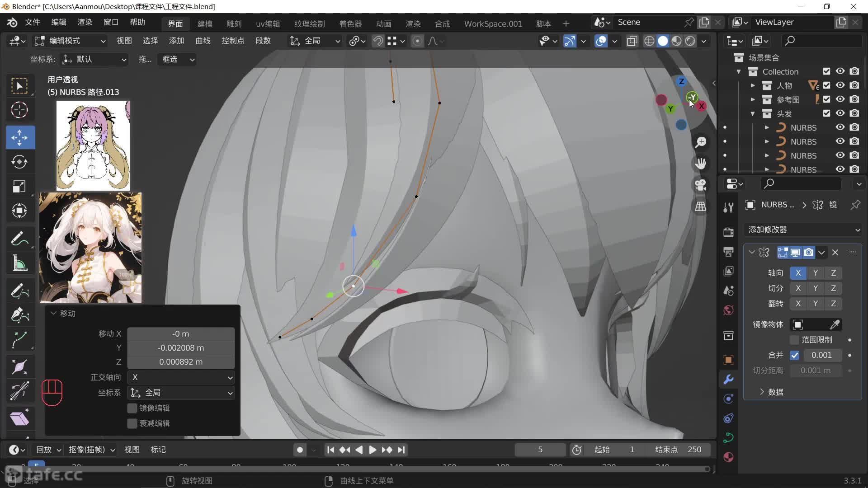Select the Tilt tool
Viewport: 868px width, 488px height.
coord(19,391)
